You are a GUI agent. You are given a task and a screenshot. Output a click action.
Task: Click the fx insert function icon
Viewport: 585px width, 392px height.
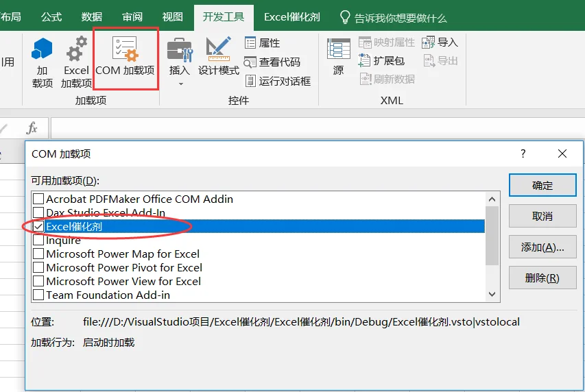(x=32, y=128)
